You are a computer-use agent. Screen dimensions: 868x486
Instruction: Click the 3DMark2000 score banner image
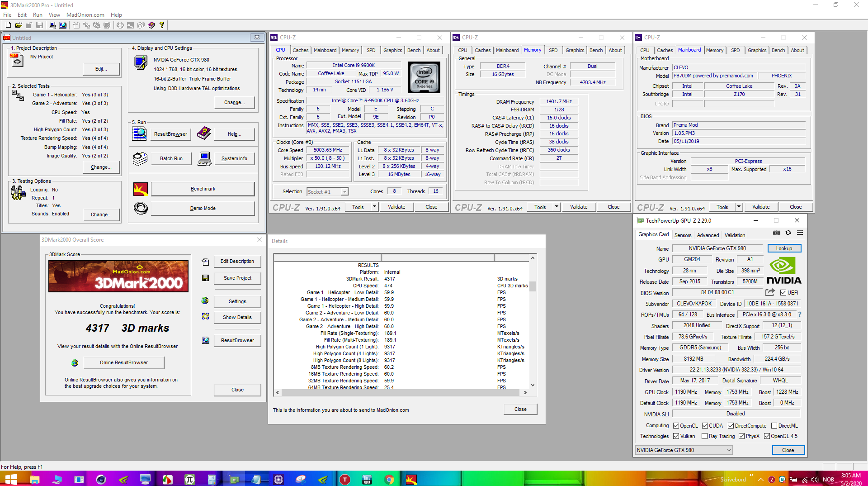[118, 276]
